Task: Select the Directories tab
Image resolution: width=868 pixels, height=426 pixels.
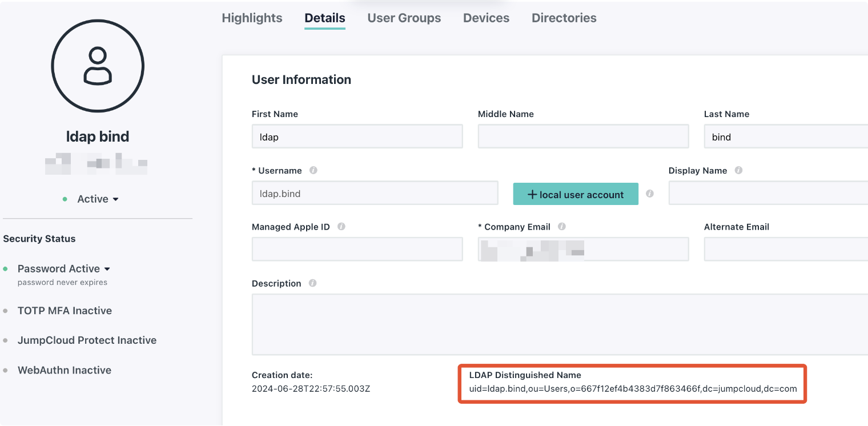Action: [564, 18]
